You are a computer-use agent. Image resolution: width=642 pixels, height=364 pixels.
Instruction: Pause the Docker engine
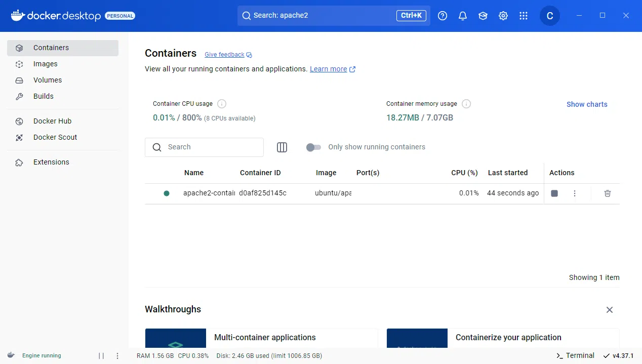(101, 355)
